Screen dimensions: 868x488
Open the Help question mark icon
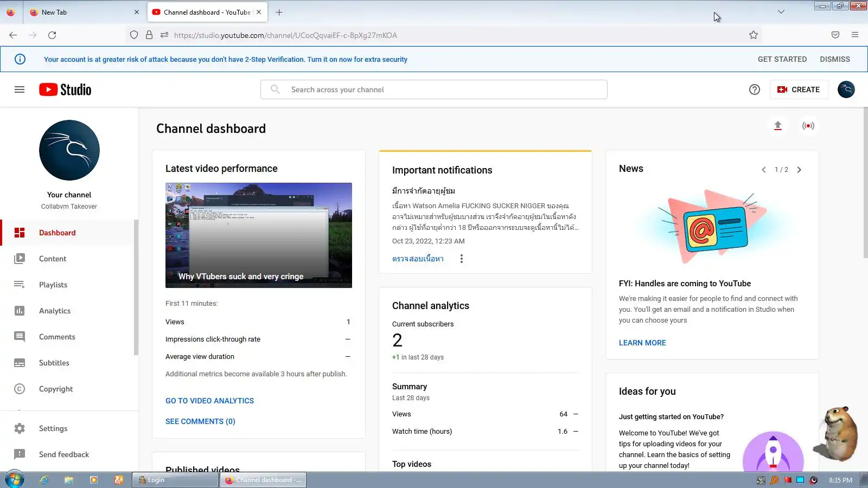point(754,89)
